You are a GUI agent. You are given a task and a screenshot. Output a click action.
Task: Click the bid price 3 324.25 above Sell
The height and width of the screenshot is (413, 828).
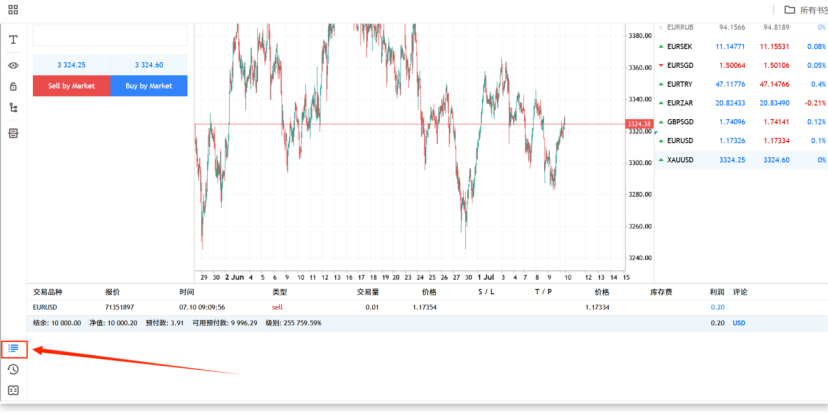click(71, 65)
